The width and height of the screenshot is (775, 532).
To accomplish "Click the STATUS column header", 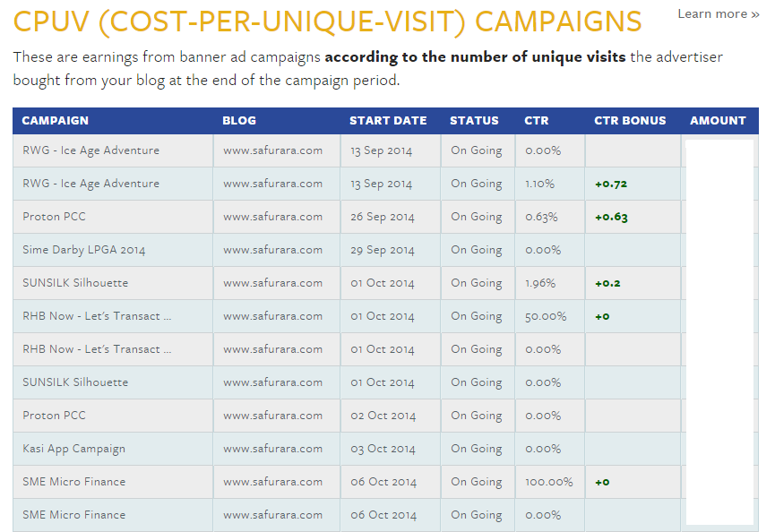I will tap(474, 121).
